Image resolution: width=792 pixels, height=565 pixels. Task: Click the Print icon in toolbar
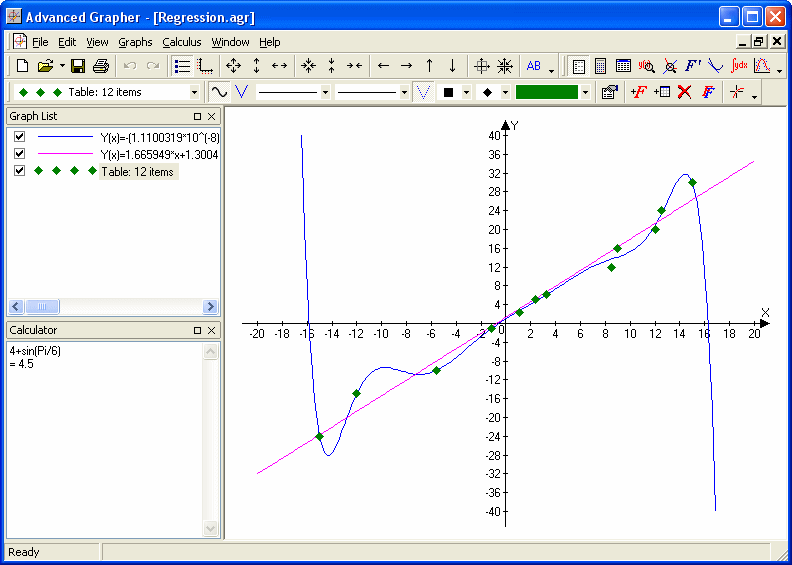(101, 66)
